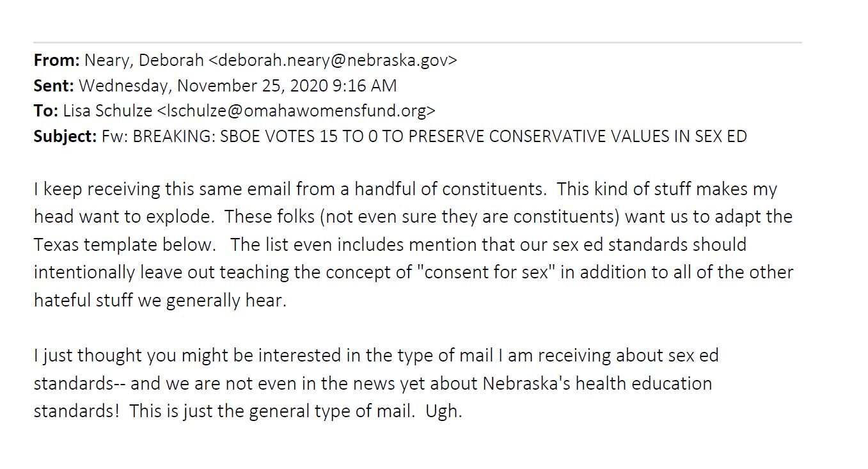Click text Nebraska's health education
The height and width of the screenshot is (469, 868).
point(597,383)
